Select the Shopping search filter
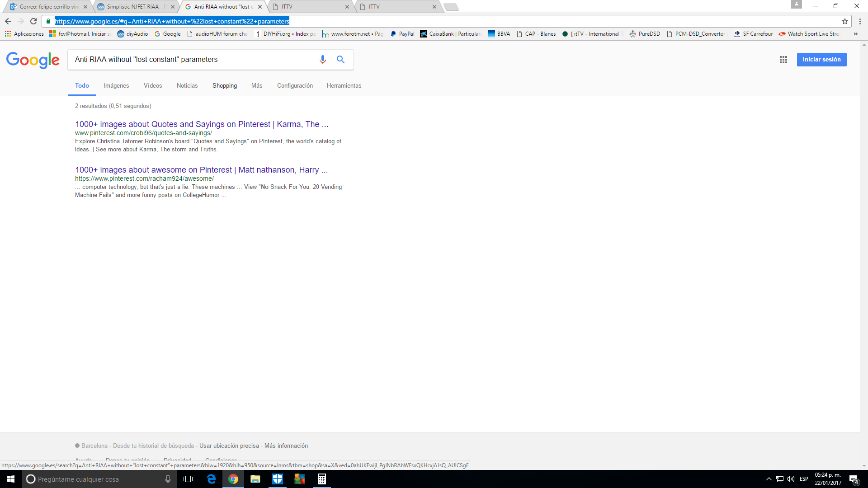Image resolution: width=868 pixels, height=488 pixels. 225,86
